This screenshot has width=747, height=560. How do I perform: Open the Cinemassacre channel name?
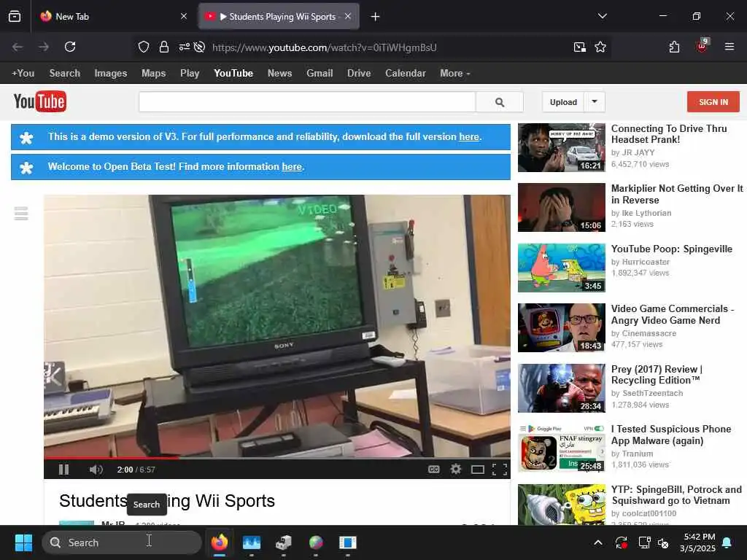[x=649, y=333]
